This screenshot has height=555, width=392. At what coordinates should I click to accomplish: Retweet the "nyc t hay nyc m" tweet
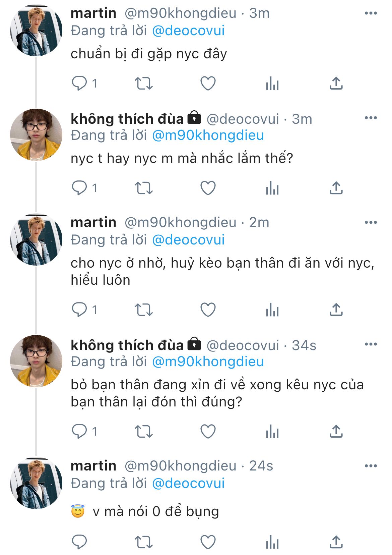pos(143,188)
